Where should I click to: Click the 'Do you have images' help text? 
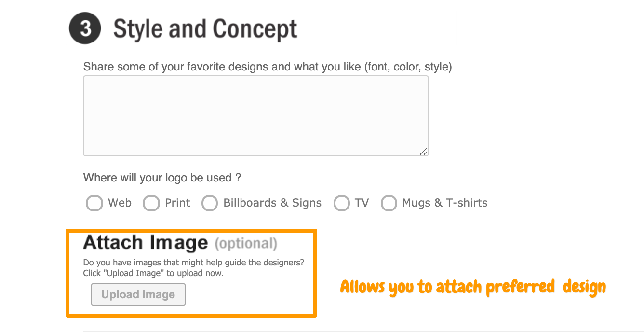194,263
